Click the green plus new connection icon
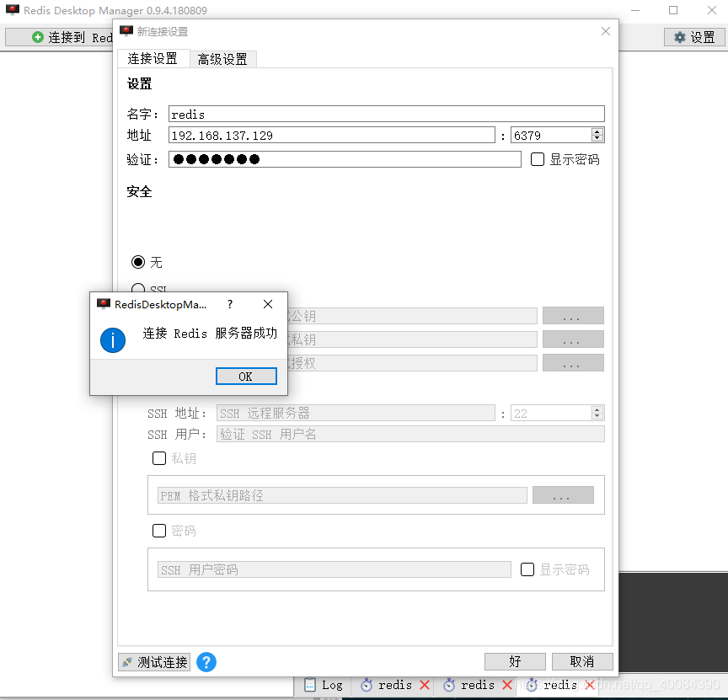The image size is (728, 700). pos(37,37)
